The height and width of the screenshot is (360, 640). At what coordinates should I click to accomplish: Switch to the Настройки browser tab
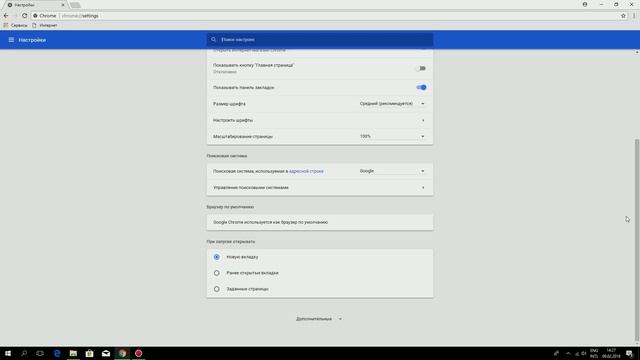(35, 5)
